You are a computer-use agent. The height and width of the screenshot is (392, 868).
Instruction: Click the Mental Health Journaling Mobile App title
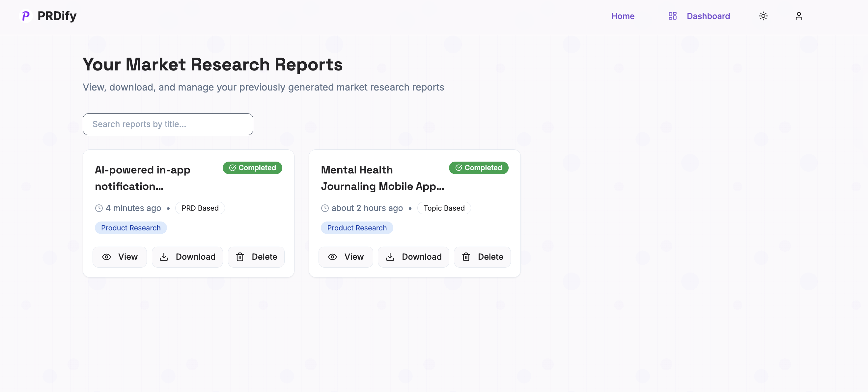point(382,178)
